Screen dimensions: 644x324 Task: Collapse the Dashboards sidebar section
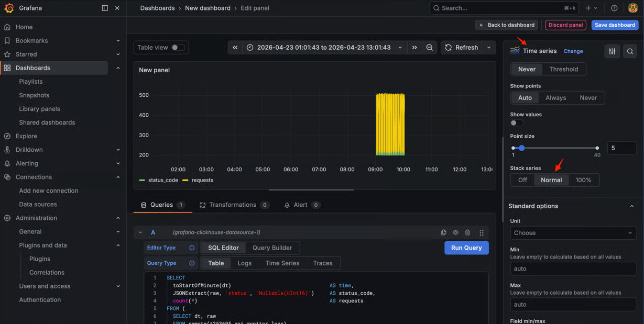click(118, 68)
